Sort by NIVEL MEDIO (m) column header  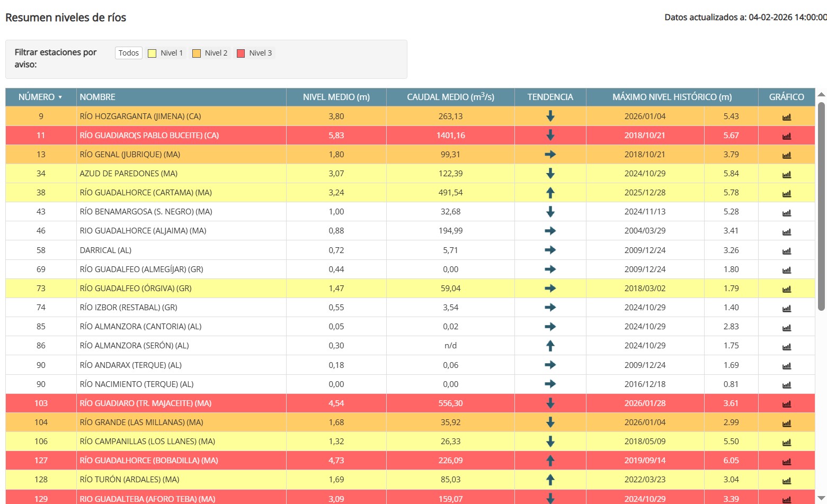tap(336, 97)
